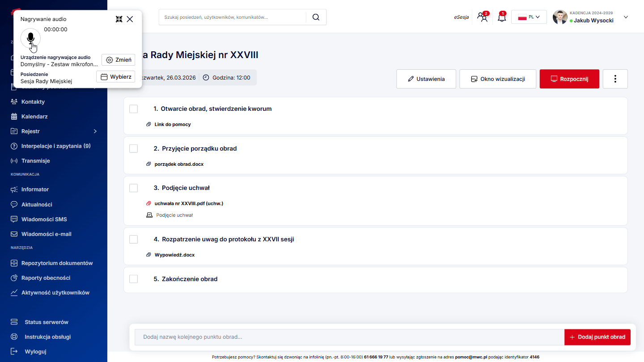Start recording with the microphone button
The image size is (644, 362).
30,38
